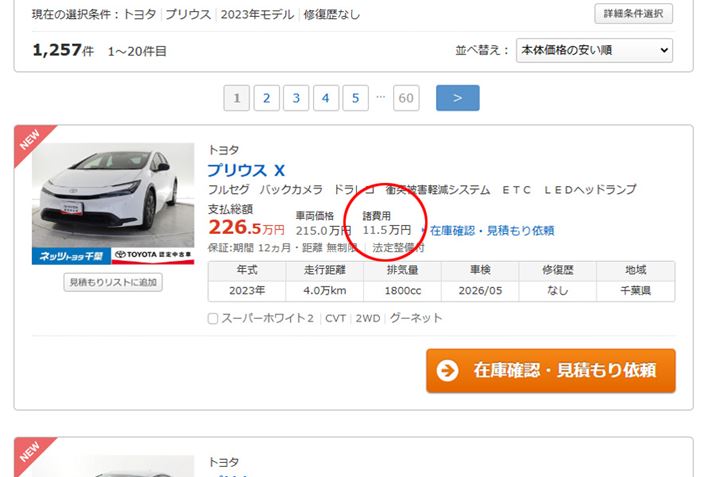Open the 並べ替え sort dropdown

[x=594, y=50]
